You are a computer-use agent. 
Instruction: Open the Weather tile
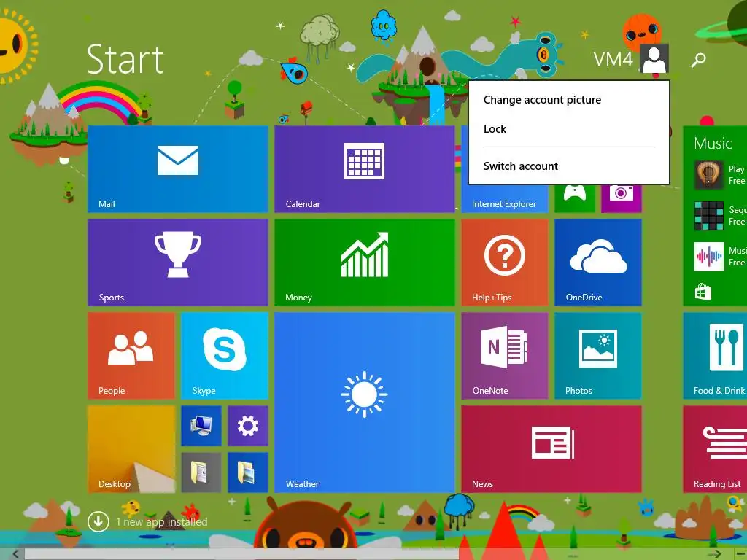(x=365, y=402)
